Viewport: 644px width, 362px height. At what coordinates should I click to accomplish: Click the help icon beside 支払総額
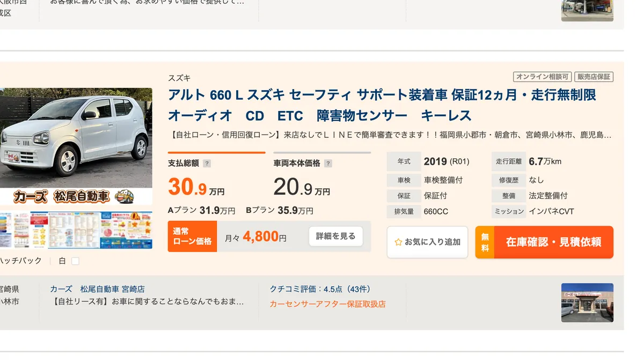[207, 164]
